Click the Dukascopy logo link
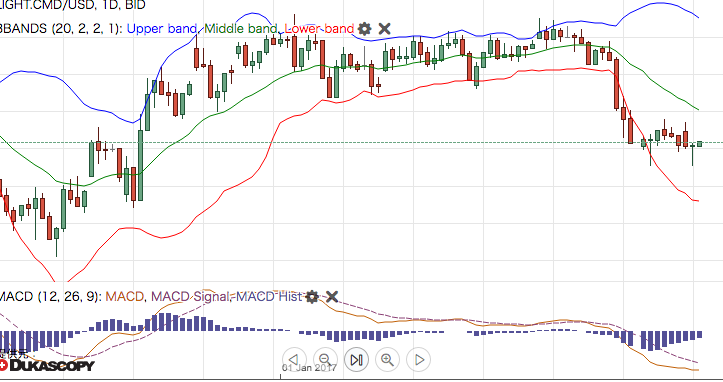The height and width of the screenshot is (382, 723). point(47,366)
